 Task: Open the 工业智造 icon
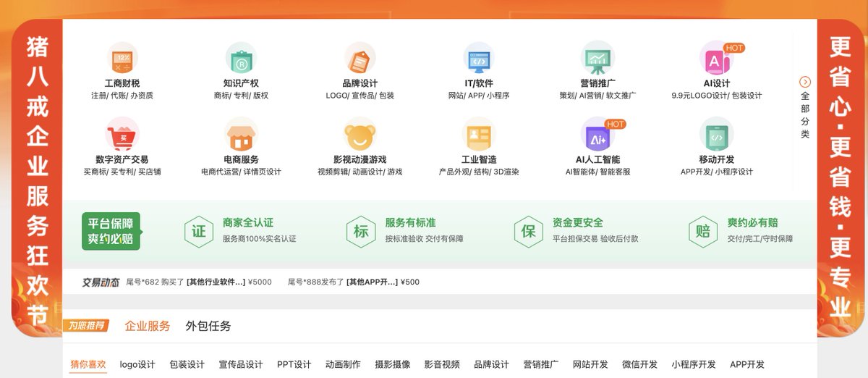(478, 135)
